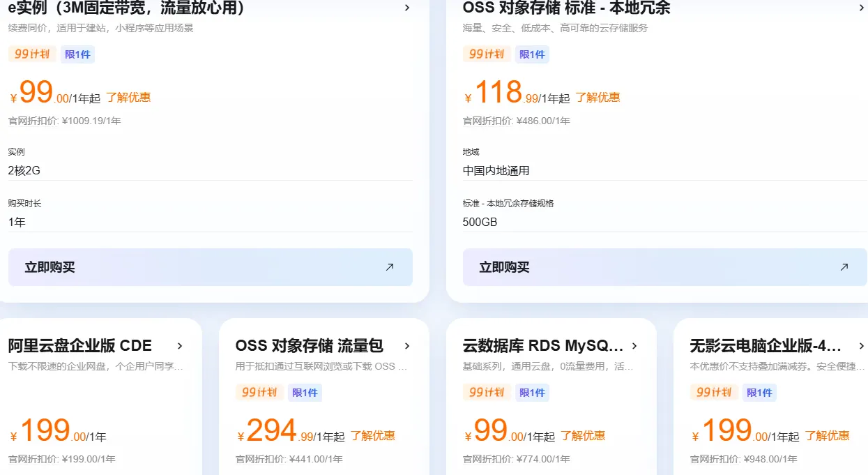Click the ¥294.99/1年起 price
This screenshot has width=868, height=475.
[x=291, y=431]
